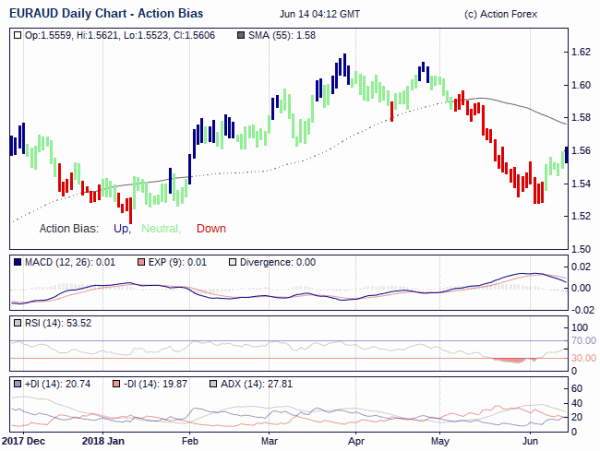Click the OHLC price legend square
This screenshot has height=451, width=600.
tap(17, 36)
